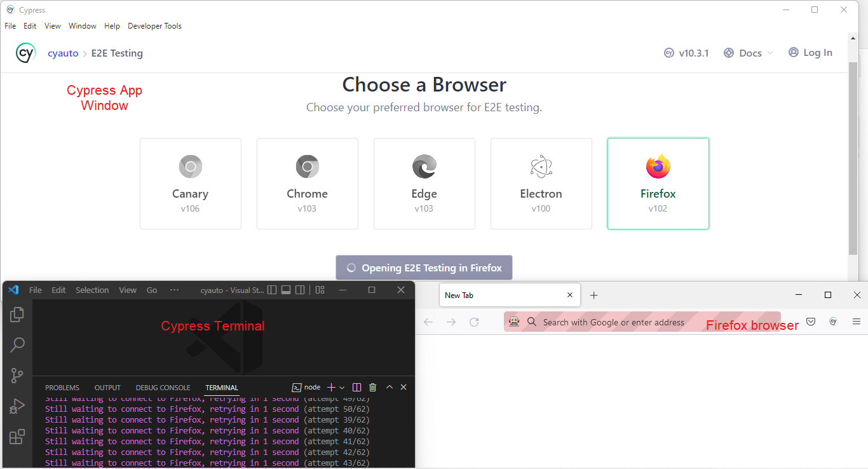
Task: Click the robot remote-control icon in Firefox address bar
Action: [x=515, y=322]
